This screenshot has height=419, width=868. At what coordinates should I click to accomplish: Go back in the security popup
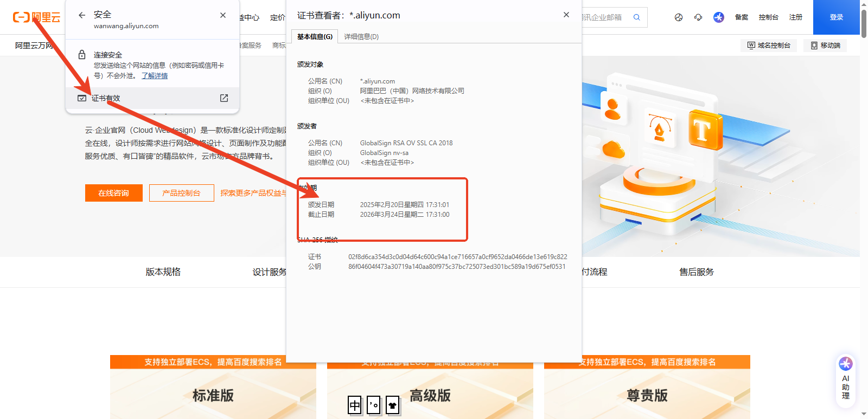point(82,15)
